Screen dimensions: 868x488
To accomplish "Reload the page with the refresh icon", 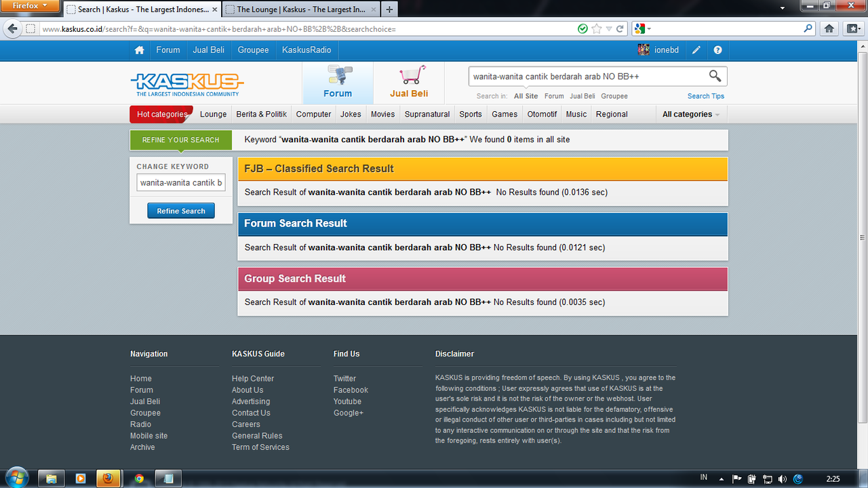I will coord(620,29).
